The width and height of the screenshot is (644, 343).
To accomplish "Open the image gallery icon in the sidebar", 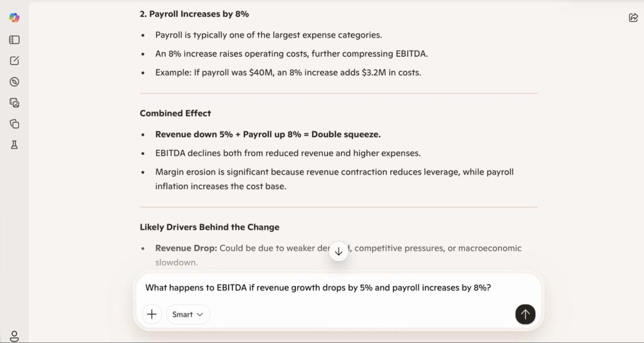I will point(14,103).
